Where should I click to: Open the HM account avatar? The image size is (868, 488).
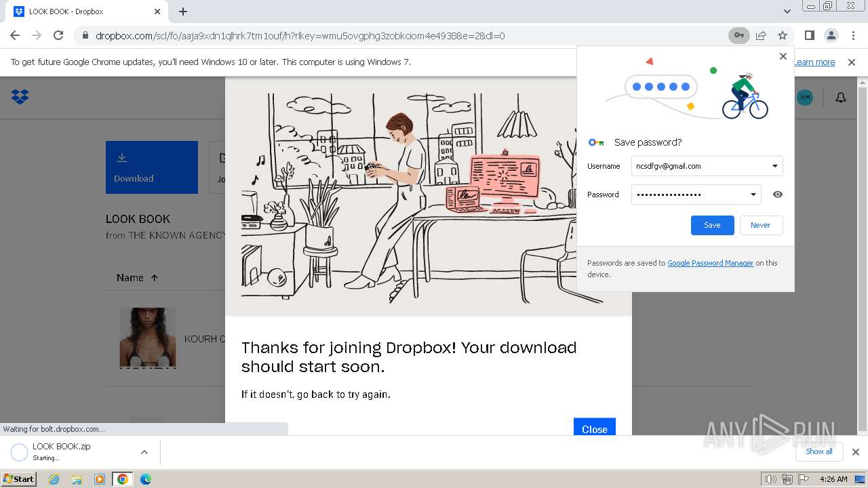pos(804,98)
